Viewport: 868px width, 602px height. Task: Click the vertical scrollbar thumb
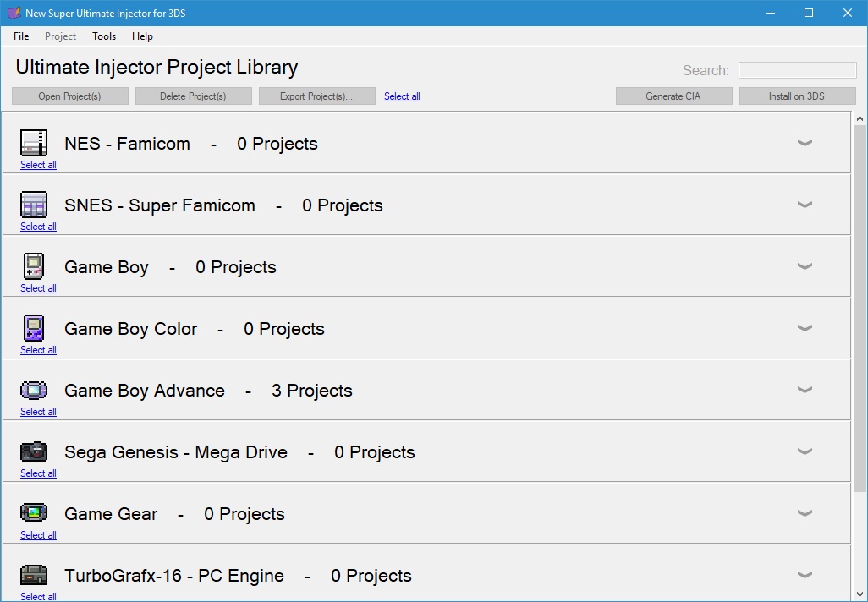(x=860, y=308)
